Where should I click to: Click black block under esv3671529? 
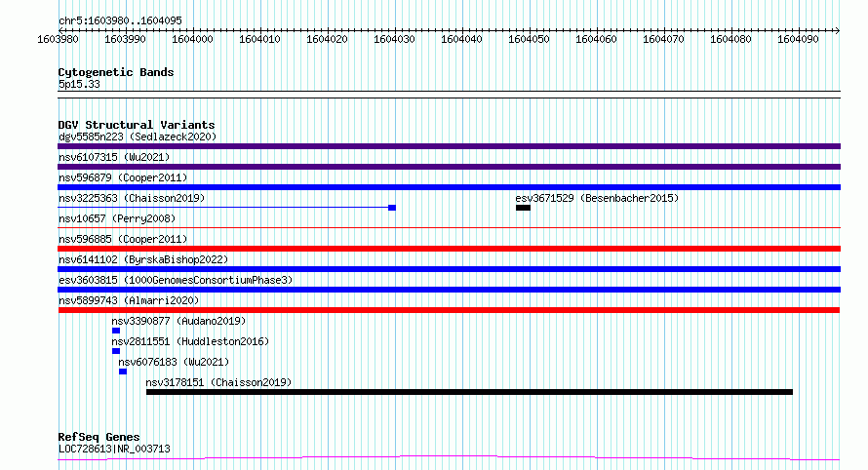click(523, 208)
